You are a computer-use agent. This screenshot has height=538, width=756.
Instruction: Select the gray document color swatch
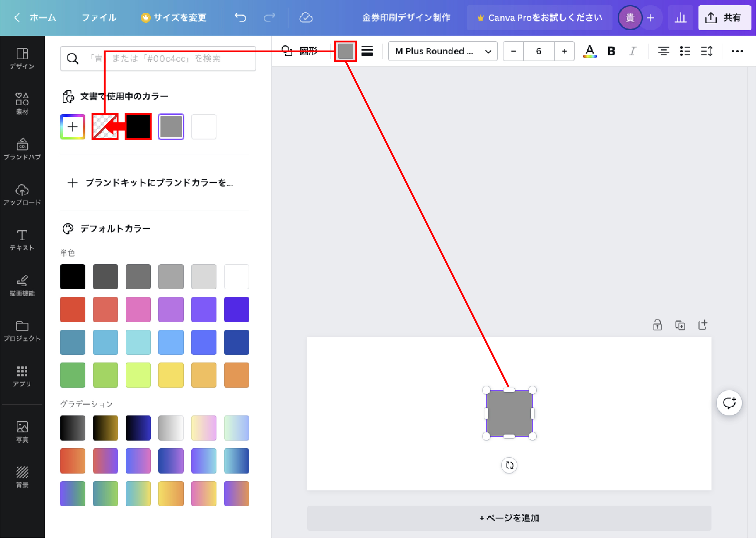pyautogui.click(x=171, y=126)
